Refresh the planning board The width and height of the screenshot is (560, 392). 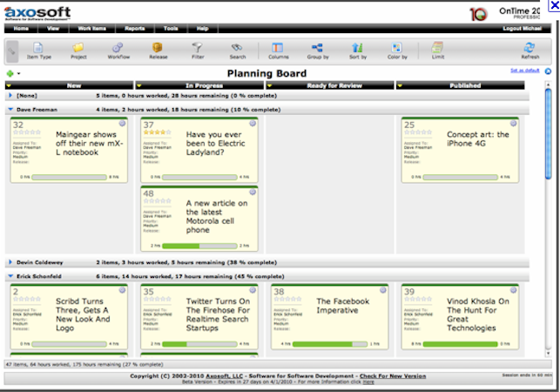coord(530,51)
